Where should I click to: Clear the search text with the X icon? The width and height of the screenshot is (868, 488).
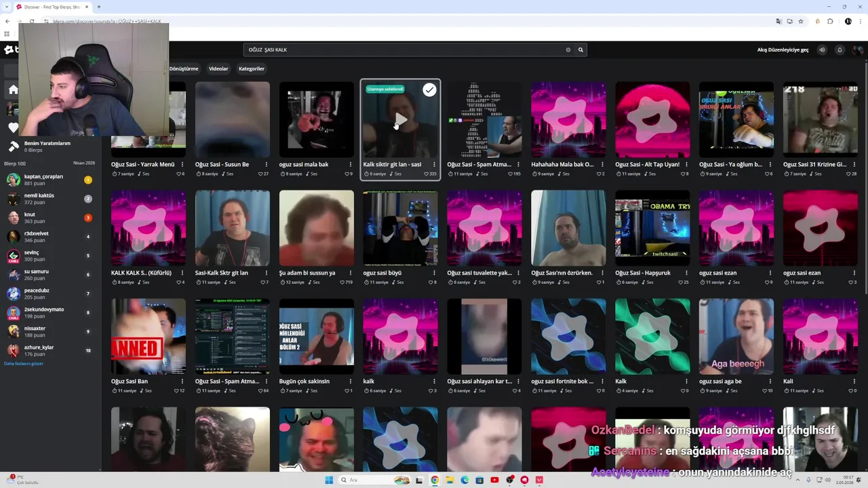coord(568,49)
